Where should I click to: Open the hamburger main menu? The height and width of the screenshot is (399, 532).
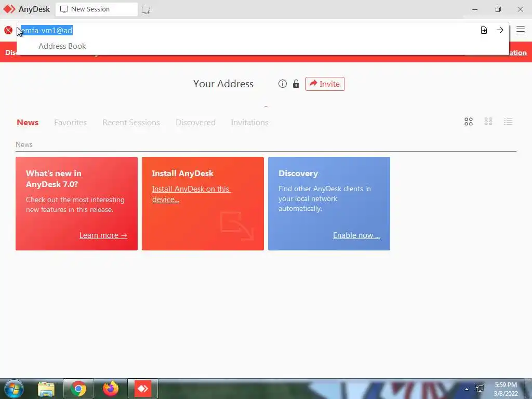point(521,30)
